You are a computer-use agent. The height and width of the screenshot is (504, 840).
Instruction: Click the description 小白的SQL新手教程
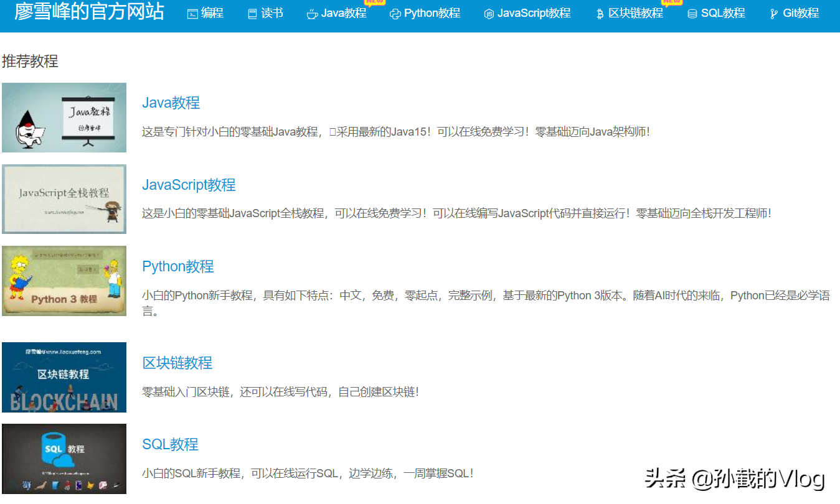click(x=308, y=473)
